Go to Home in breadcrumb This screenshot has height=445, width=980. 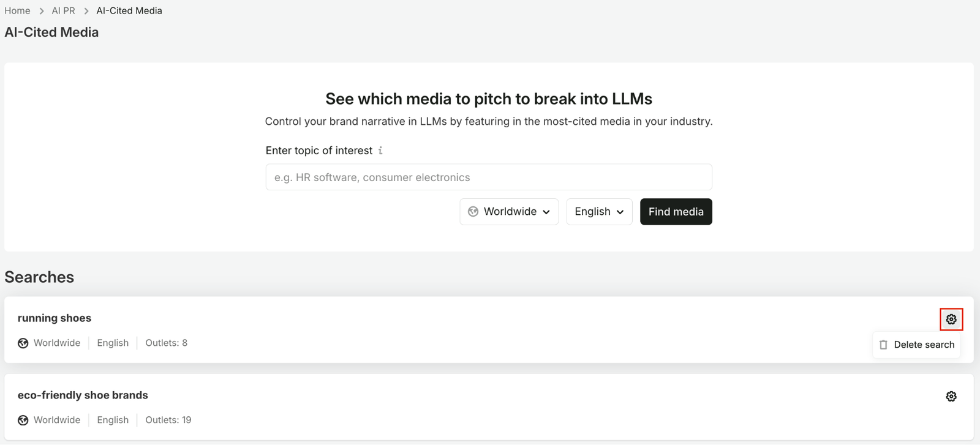point(17,11)
